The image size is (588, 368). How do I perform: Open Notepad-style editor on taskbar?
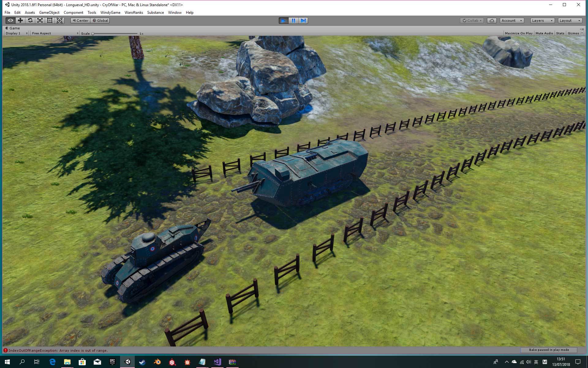(x=202, y=362)
